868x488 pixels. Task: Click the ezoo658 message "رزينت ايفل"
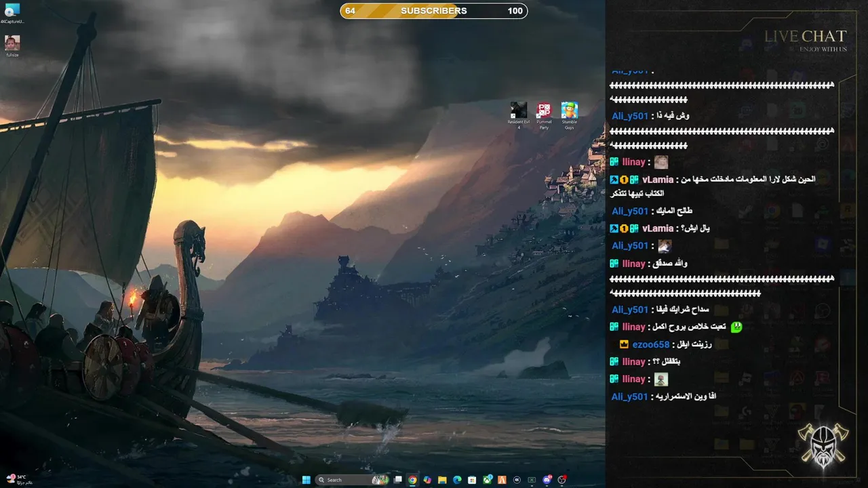(694, 344)
